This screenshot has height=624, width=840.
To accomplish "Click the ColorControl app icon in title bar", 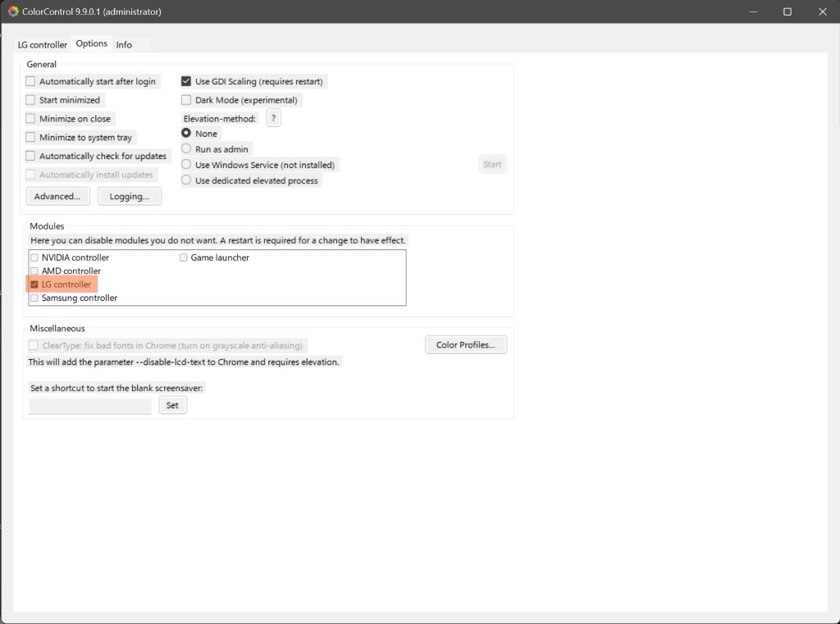I will 12,11.
